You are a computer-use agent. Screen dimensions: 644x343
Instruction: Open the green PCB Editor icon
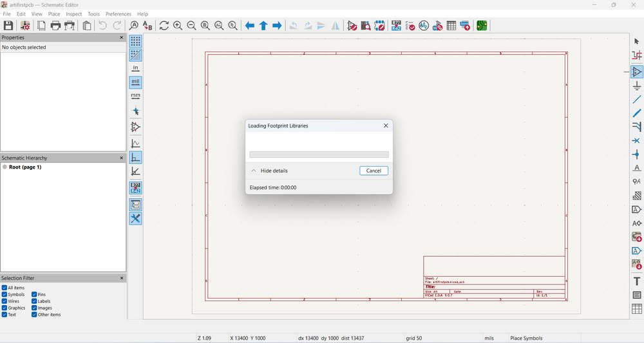(482, 26)
